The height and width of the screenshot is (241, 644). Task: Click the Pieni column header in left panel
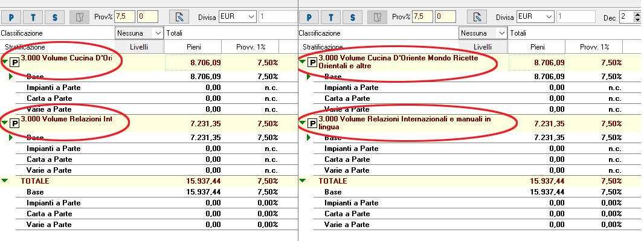[x=193, y=47]
